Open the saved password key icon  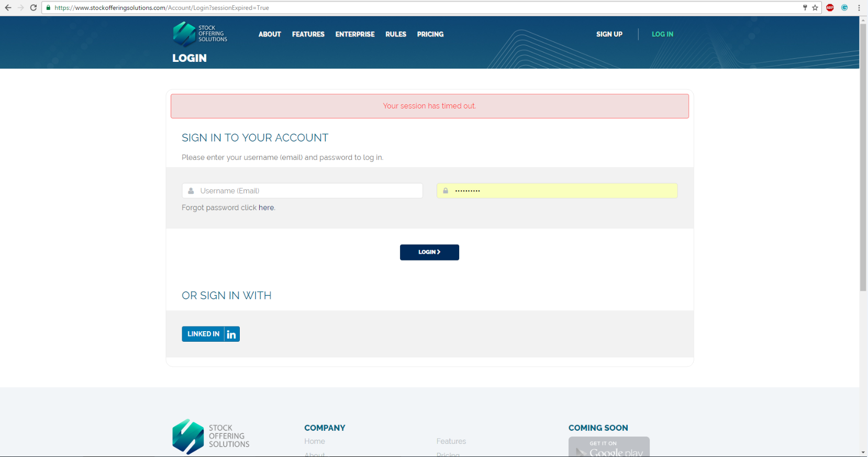[x=805, y=8]
